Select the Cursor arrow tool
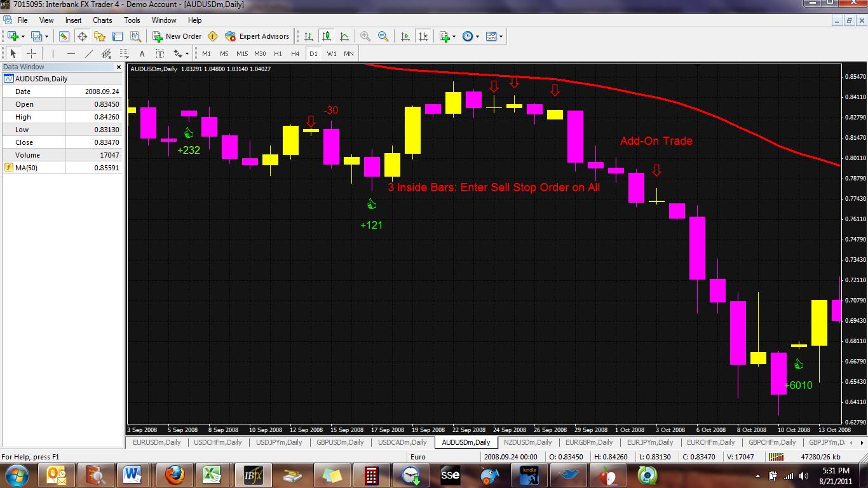This screenshot has width=868, height=488. [x=13, y=53]
